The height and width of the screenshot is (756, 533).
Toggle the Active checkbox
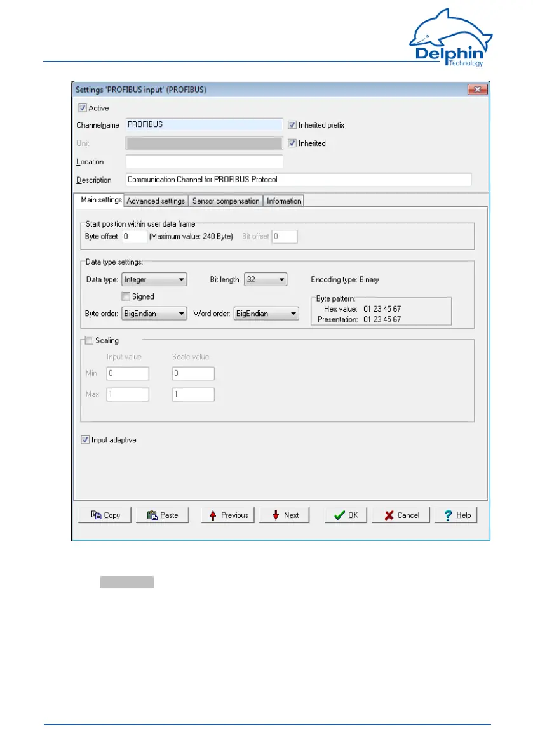83,108
